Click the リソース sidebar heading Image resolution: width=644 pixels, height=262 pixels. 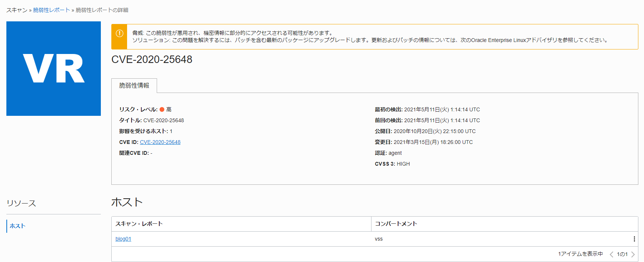[21, 204]
